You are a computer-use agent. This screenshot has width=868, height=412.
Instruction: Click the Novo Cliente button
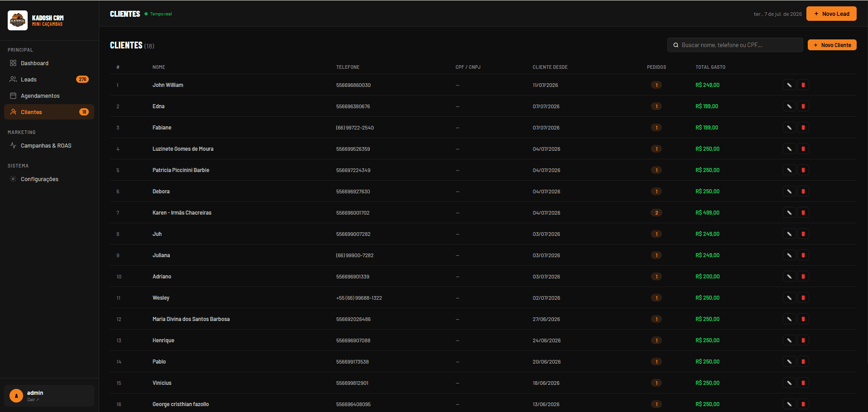[832, 45]
